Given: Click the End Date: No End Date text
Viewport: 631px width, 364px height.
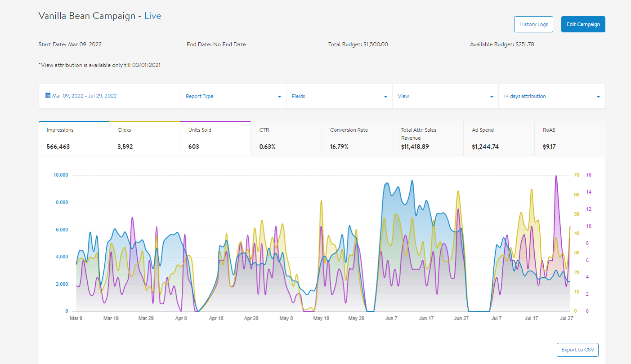Looking at the screenshot, I should [216, 44].
